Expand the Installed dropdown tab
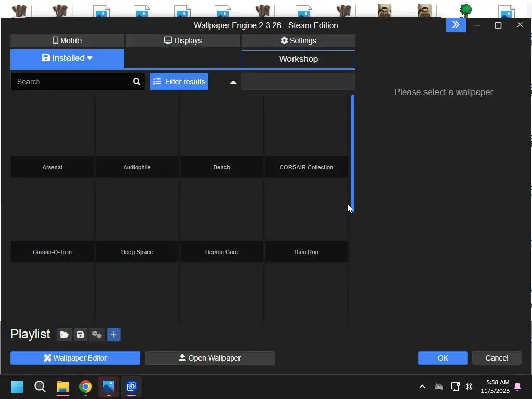Screen dimensions: 532x399 click(67, 58)
